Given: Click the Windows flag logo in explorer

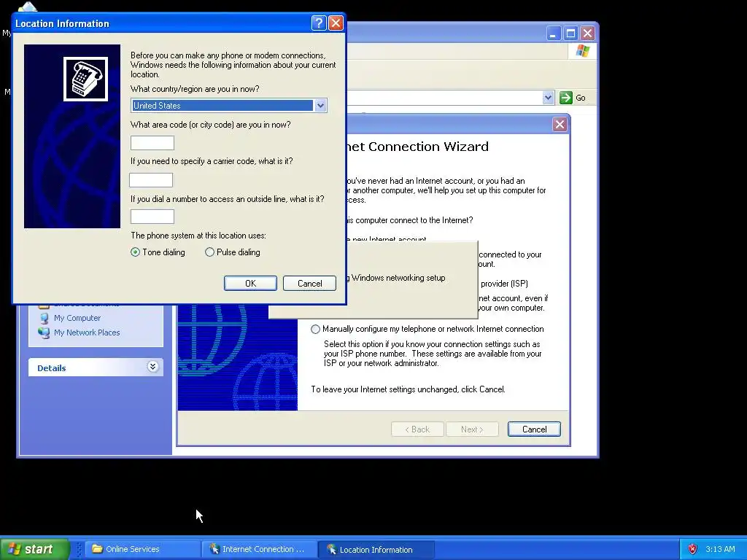Looking at the screenshot, I should (x=582, y=51).
